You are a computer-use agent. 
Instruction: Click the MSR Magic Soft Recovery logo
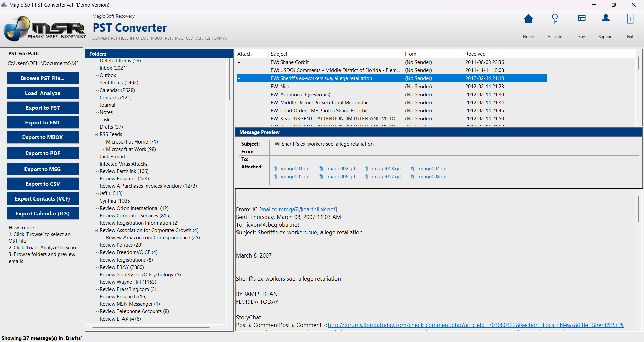(45, 28)
